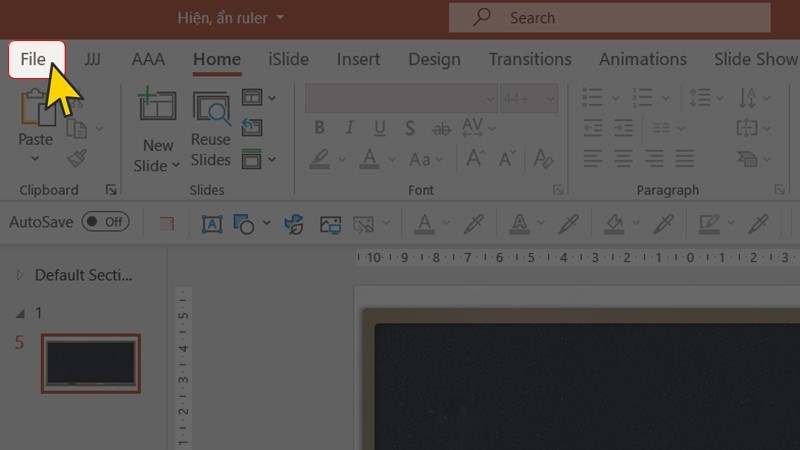
Task: Click the Align Text icon
Action: click(x=746, y=128)
